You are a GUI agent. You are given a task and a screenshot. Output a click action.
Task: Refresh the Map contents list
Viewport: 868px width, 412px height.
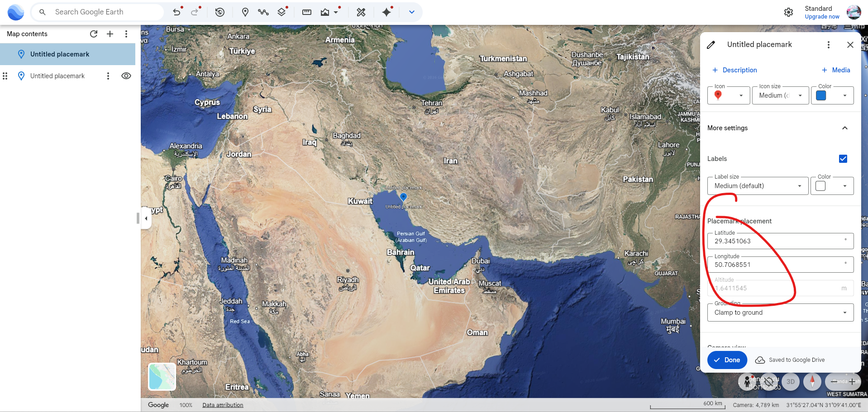(94, 34)
